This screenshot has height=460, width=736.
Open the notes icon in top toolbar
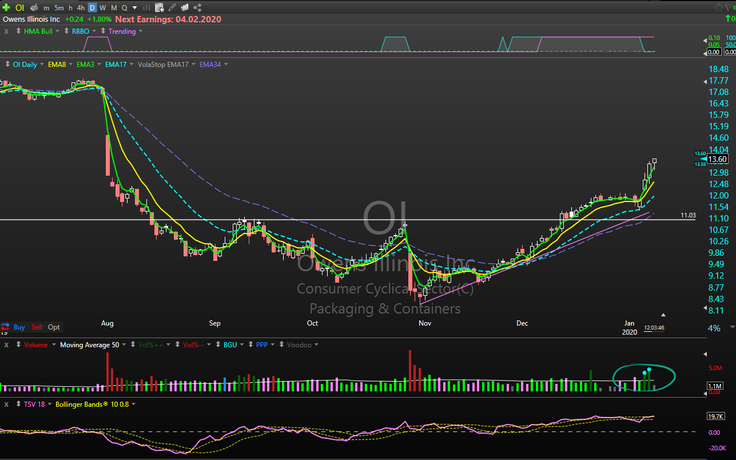click(x=160, y=8)
